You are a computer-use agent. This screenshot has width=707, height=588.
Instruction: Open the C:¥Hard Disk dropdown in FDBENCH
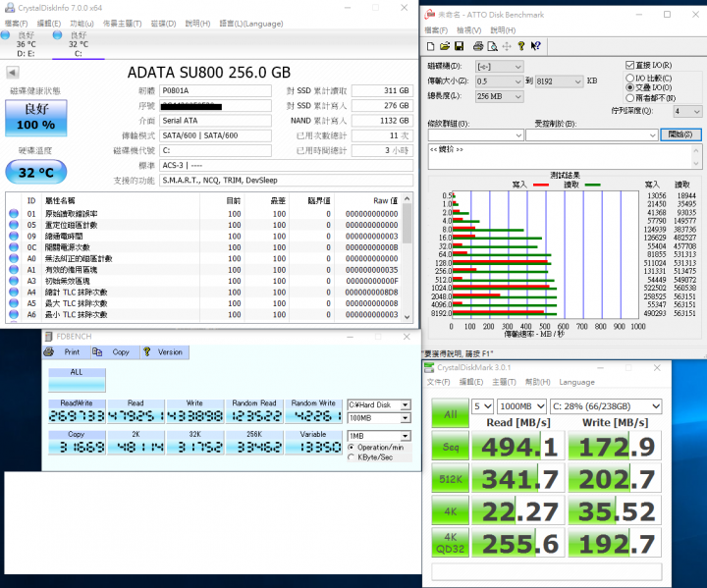click(x=379, y=404)
